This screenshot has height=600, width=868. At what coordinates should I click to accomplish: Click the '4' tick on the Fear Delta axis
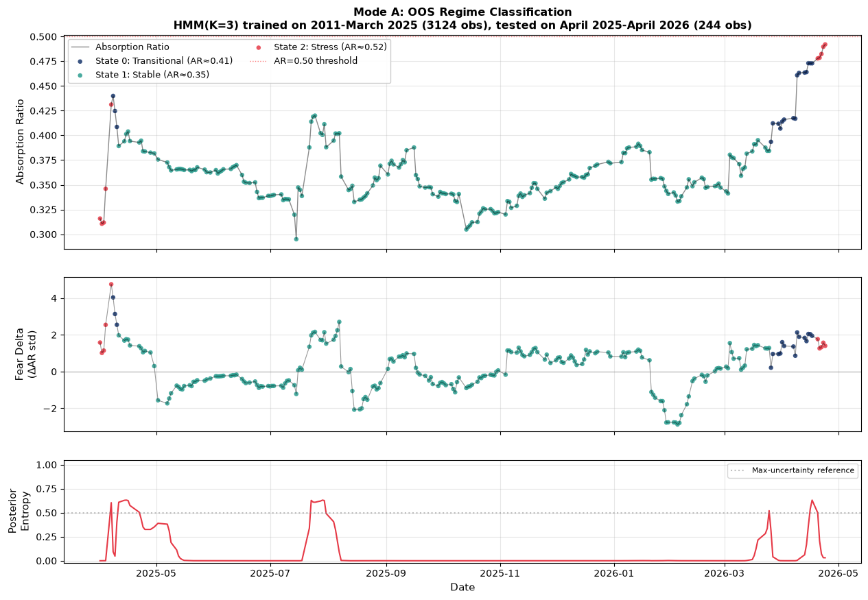56,298
